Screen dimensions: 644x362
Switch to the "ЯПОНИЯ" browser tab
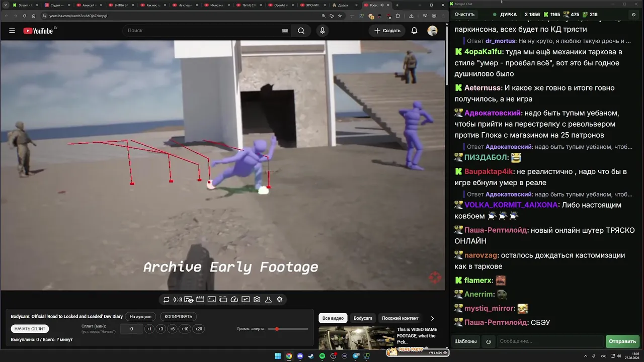coord(314,5)
